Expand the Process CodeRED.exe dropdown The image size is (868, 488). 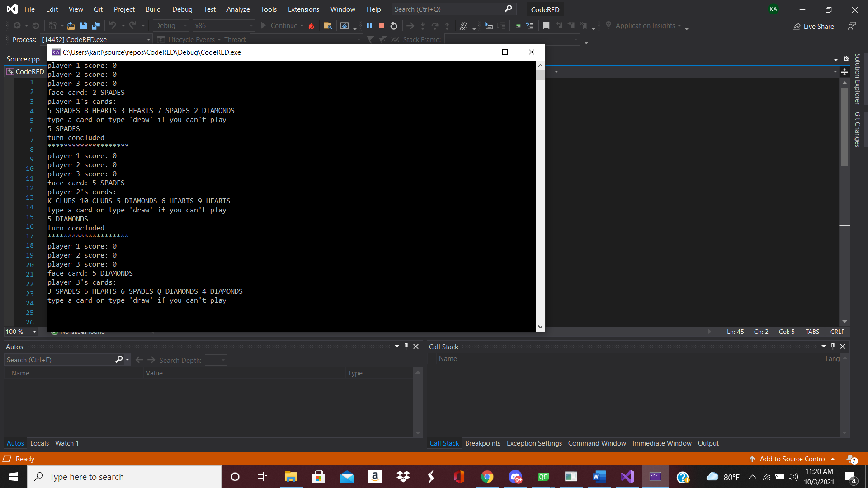[x=148, y=40]
